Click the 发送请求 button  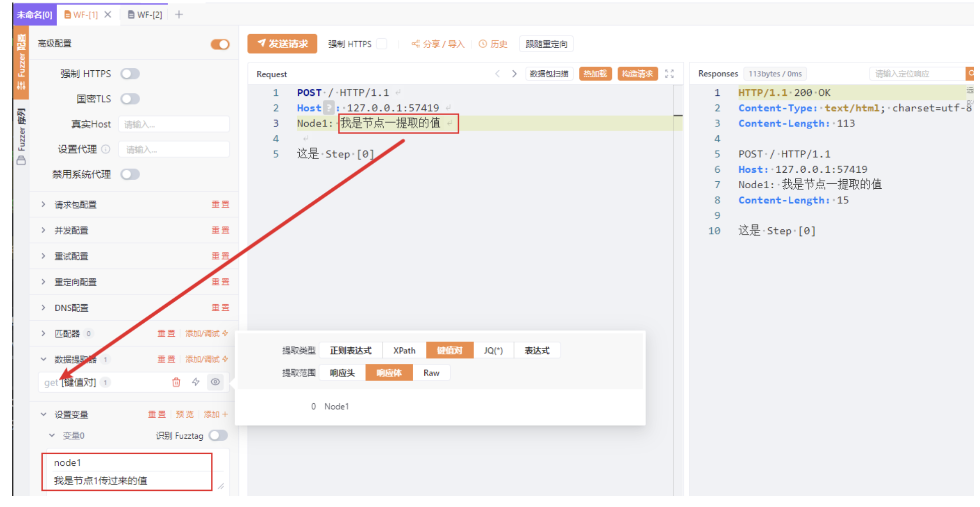(282, 44)
